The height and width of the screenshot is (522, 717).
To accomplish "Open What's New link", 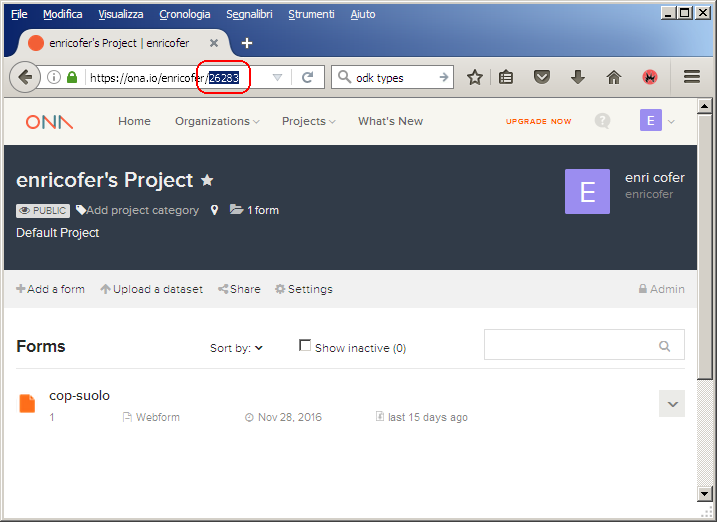I will tap(391, 121).
